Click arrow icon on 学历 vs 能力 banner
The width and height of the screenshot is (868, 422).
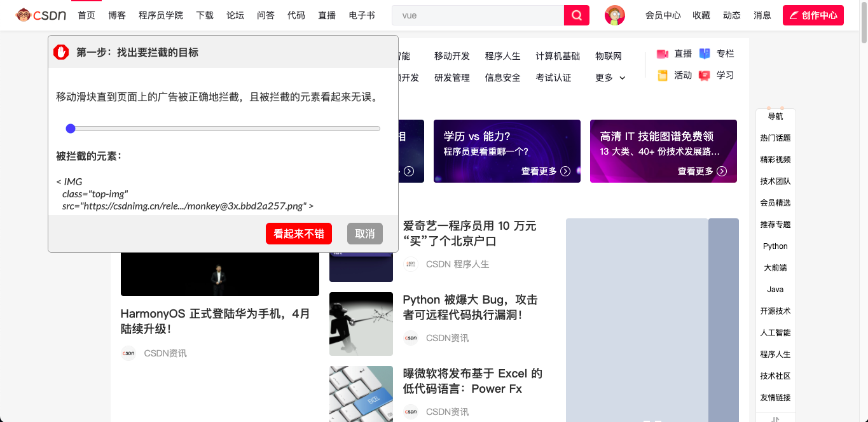(565, 171)
